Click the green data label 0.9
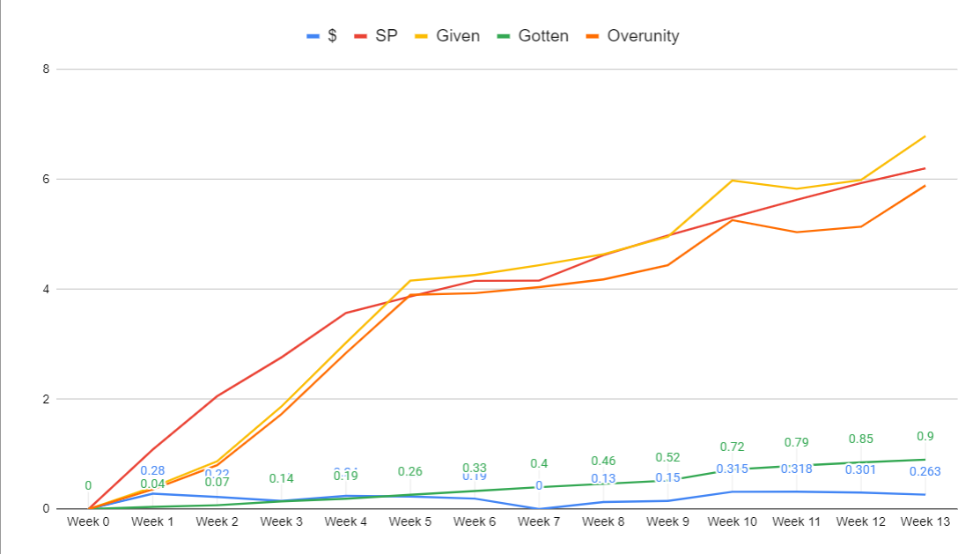The width and height of the screenshot is (980, 554). coord(925,437)
